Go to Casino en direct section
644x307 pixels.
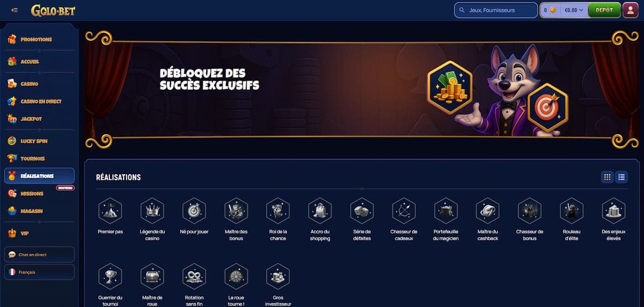point(39,101)
